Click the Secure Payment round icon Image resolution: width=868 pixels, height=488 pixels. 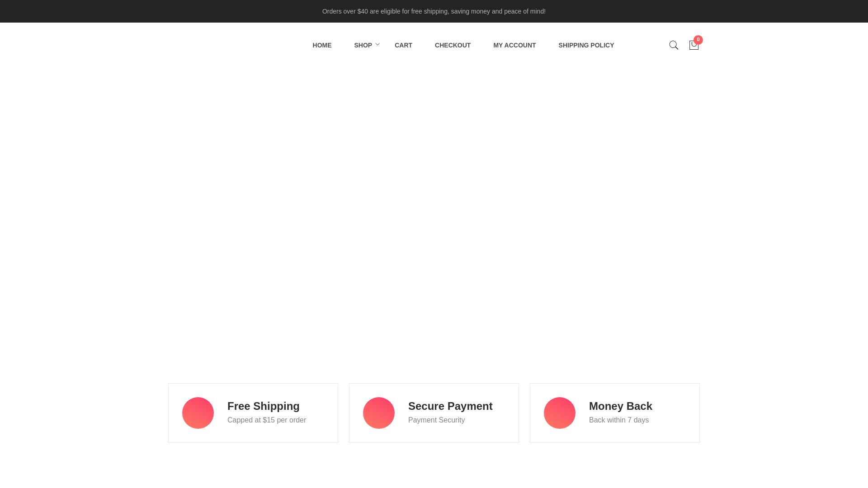(379, 413)
